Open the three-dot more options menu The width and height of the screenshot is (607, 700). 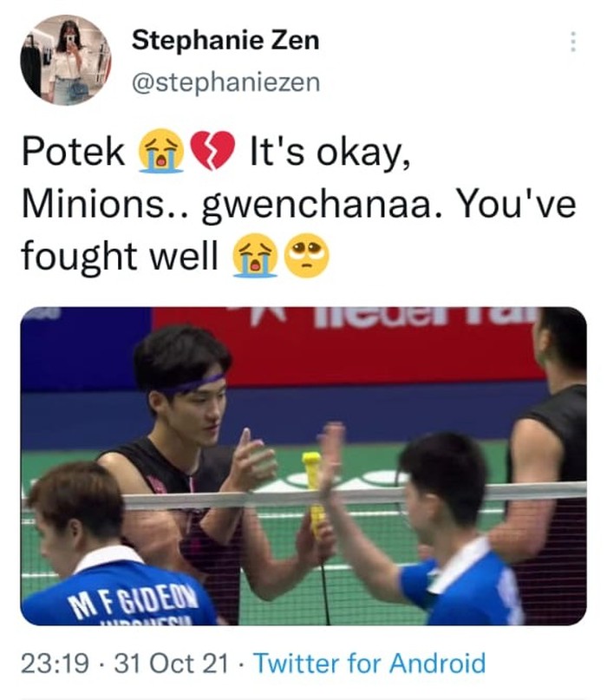point(573,42)
